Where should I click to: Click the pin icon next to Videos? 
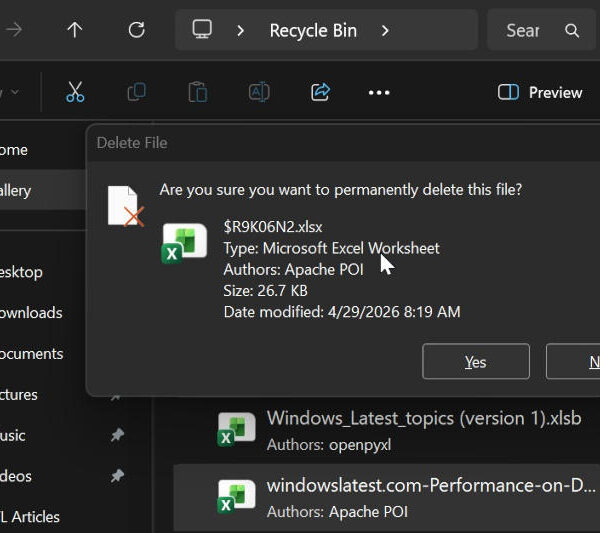[x=117, y=476]
